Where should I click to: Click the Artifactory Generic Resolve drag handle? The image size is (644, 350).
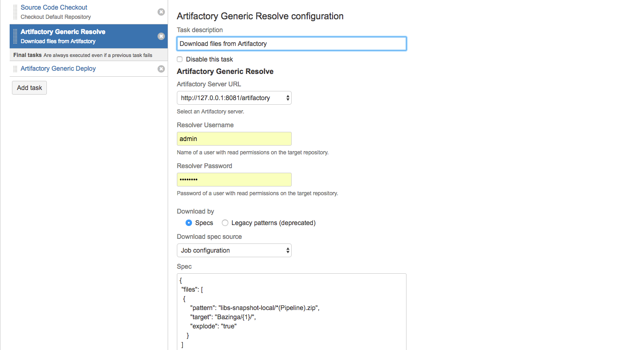click(15, 36)
